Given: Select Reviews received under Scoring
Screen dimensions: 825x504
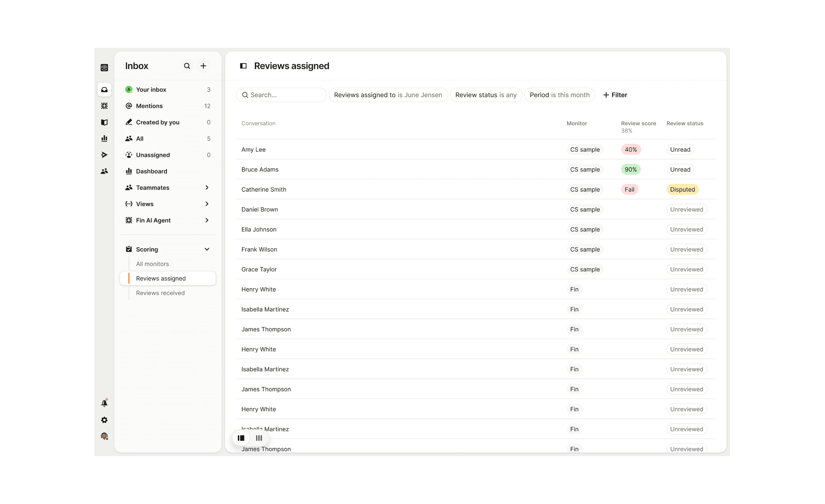Looking at the screenshot, I should point(160,293).
